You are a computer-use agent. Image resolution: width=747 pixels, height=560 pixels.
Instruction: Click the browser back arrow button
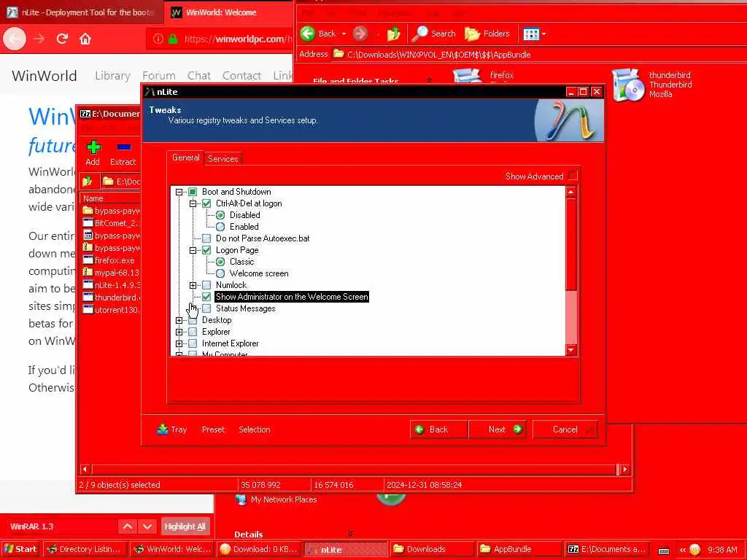tap(15, 39)
